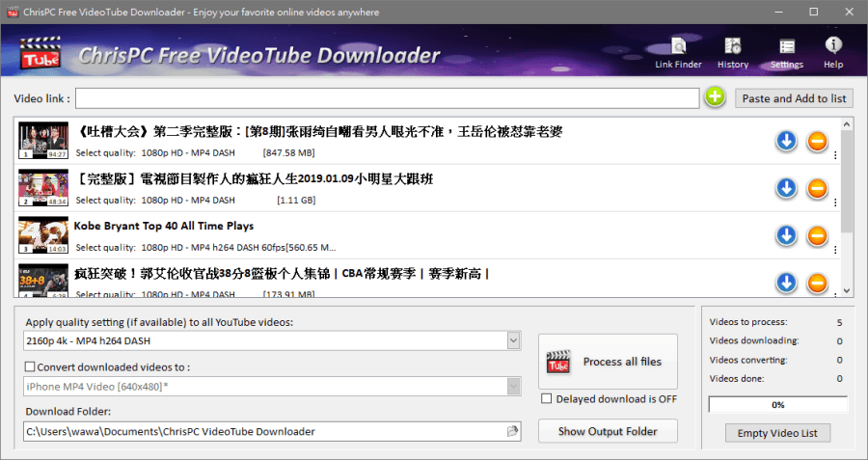Browse for download folder icon

(x=513, y=431)
